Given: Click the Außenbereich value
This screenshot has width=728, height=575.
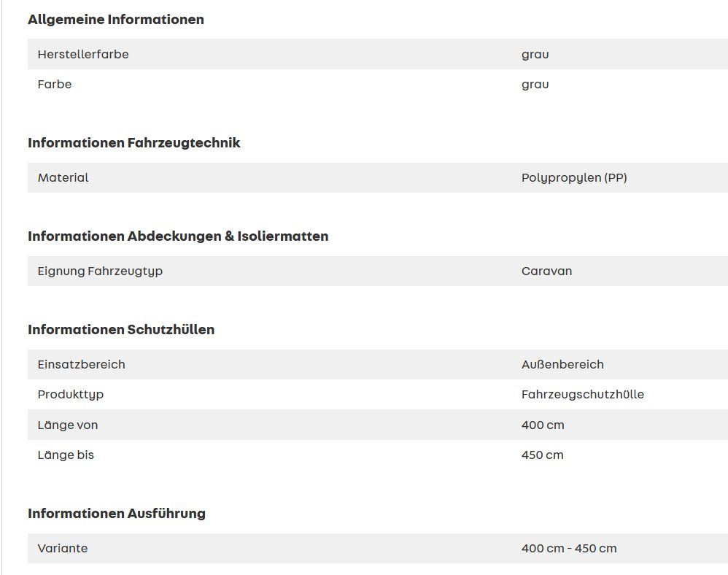Looking at the screenshot, I should pyautogui.click(x=562, y=365).
